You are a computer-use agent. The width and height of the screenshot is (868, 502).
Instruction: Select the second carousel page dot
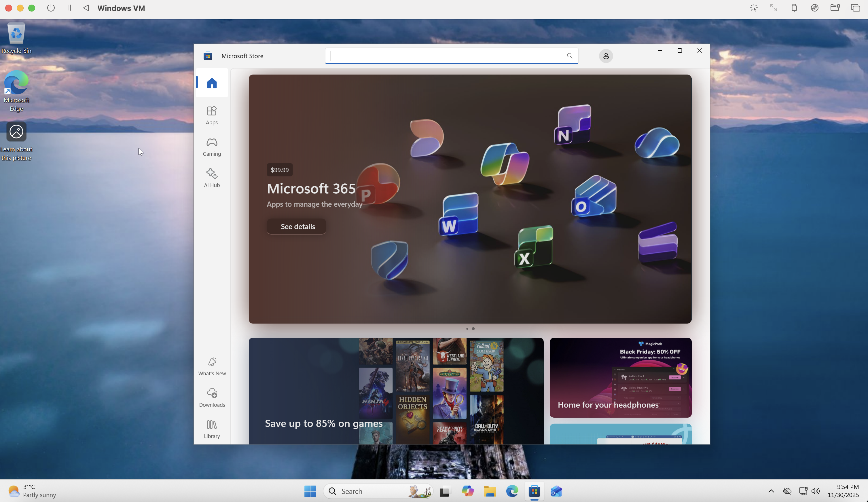click(473, 328)
